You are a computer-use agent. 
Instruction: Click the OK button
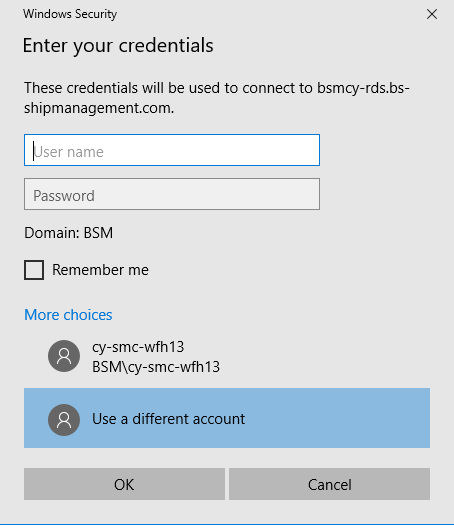click(124, 484)
